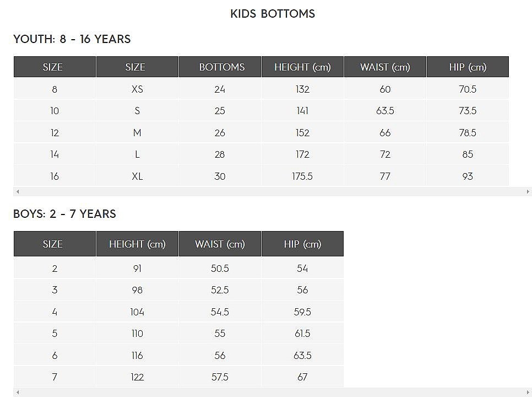Click right arrow of Youth table scrollbar

click(528, 191)
